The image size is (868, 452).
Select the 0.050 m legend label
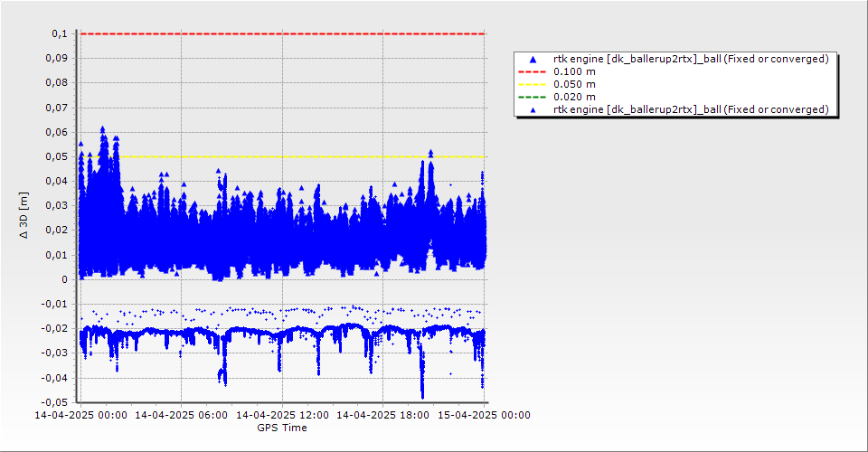pos(575,84)
